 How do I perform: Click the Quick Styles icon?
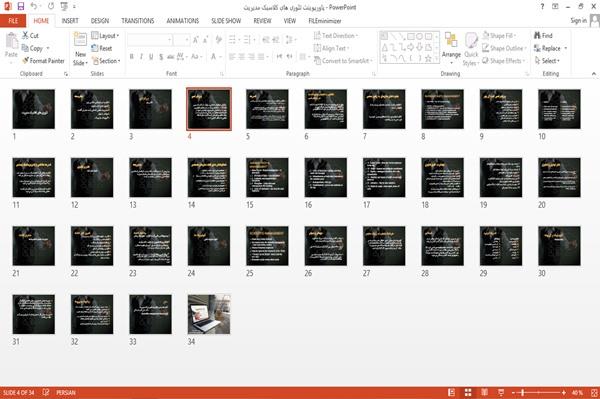click(471, 41)
